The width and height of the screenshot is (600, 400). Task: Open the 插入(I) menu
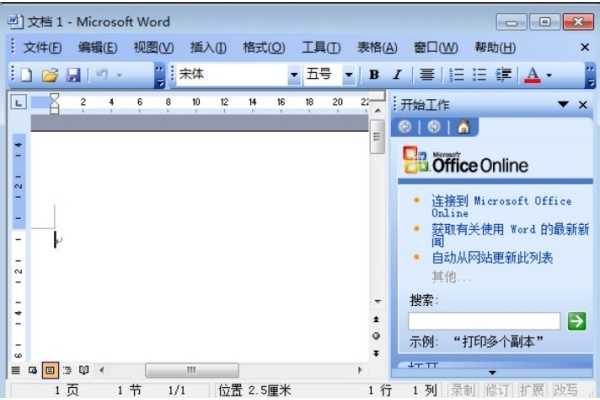click(x=209, y=48)
